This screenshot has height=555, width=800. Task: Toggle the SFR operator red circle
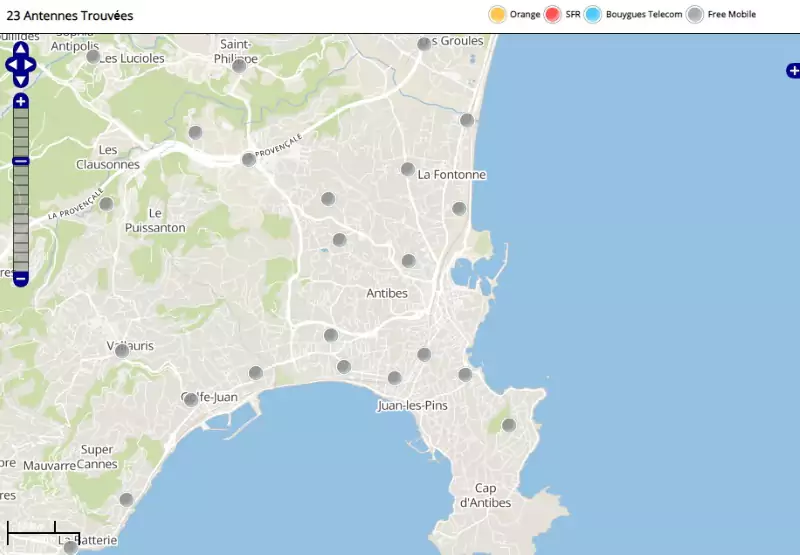(x=553, y=14)
